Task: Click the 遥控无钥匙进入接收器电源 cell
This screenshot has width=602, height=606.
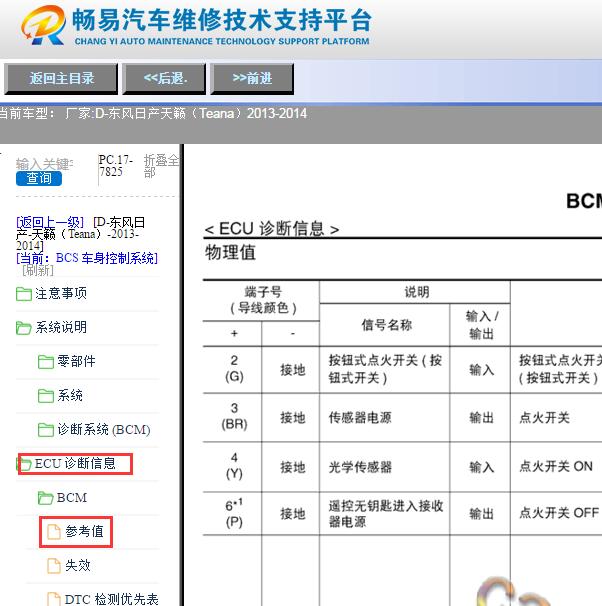Action: [x=385, y=514]
